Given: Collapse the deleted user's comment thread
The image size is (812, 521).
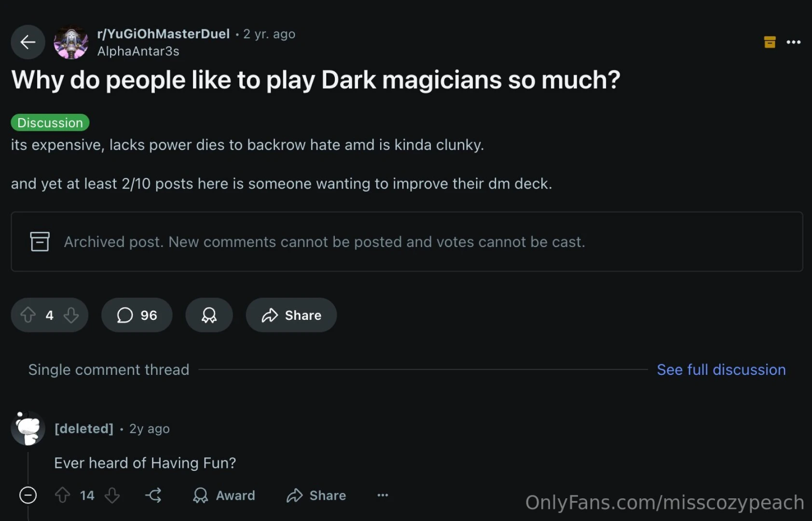Looking at the screenshot, I should [x=28, y=495].
